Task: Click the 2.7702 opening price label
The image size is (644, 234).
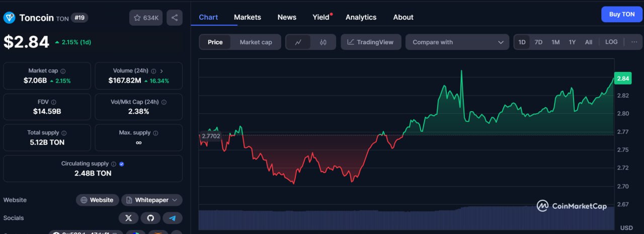Action: coord(210,136)
